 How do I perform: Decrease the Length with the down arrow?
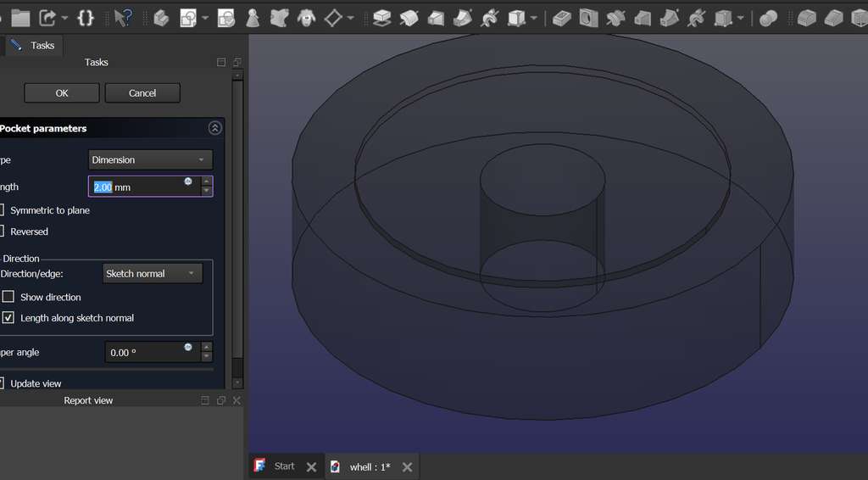207,192
